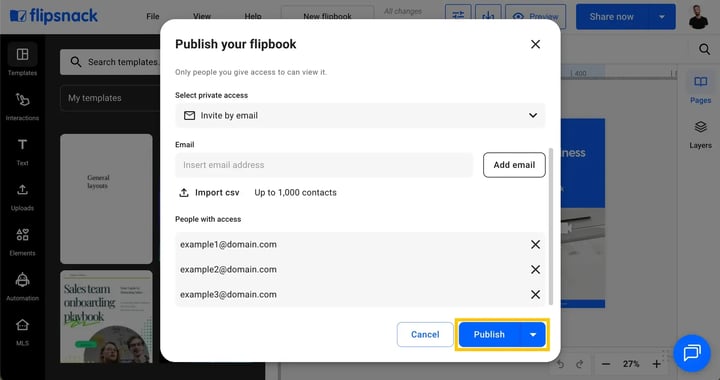Remove example3@domain.com from access list

(535, 294)
